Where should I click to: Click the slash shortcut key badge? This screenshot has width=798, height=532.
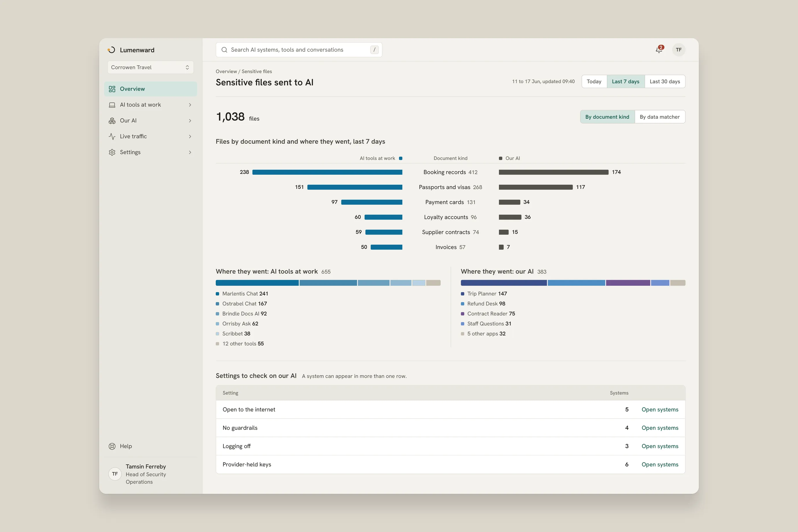(374, 50)
